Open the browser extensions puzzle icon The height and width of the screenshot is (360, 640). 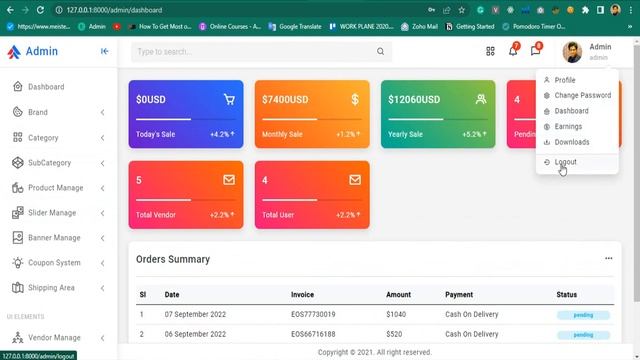pyautogui.click(x=585, y=10)
